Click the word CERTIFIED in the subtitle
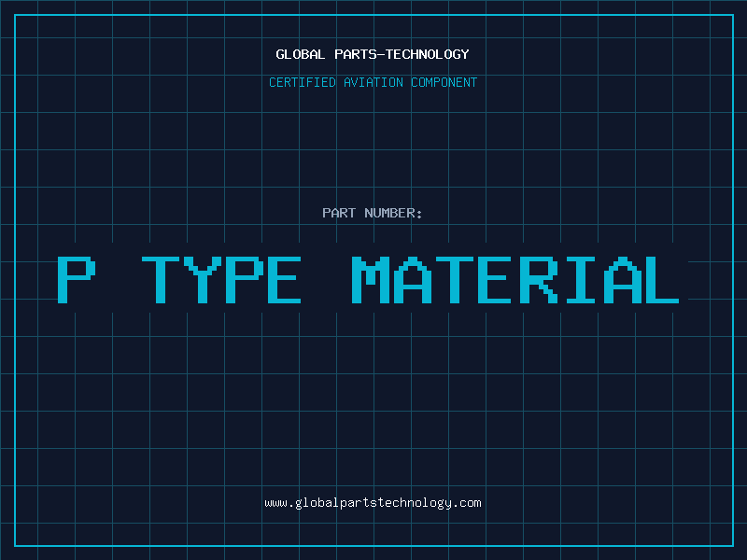Image resolution: width=747 pixels, height=560 pixels. pos(303,82)
